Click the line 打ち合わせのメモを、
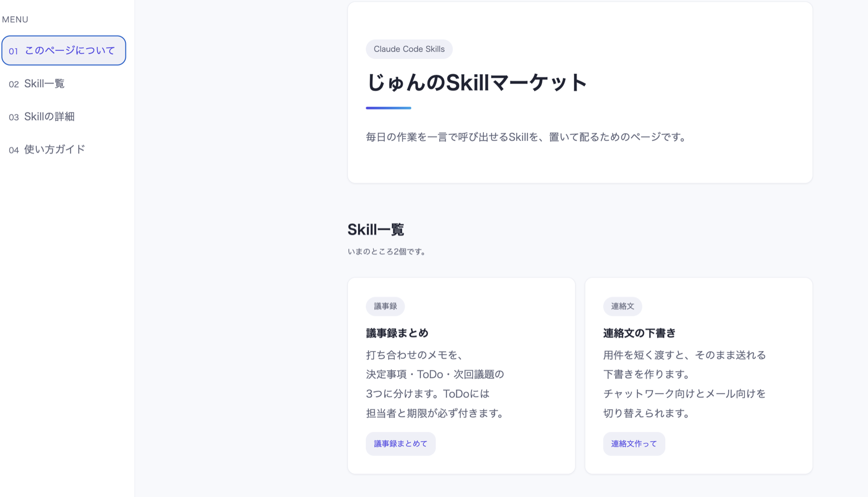The image size is (868, 497). (416, 355)
